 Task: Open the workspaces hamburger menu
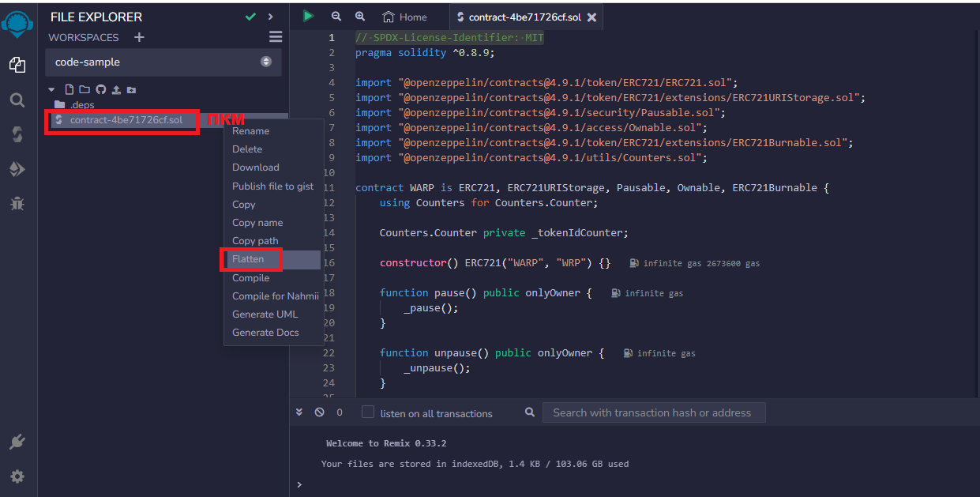(x=275, y=37)
